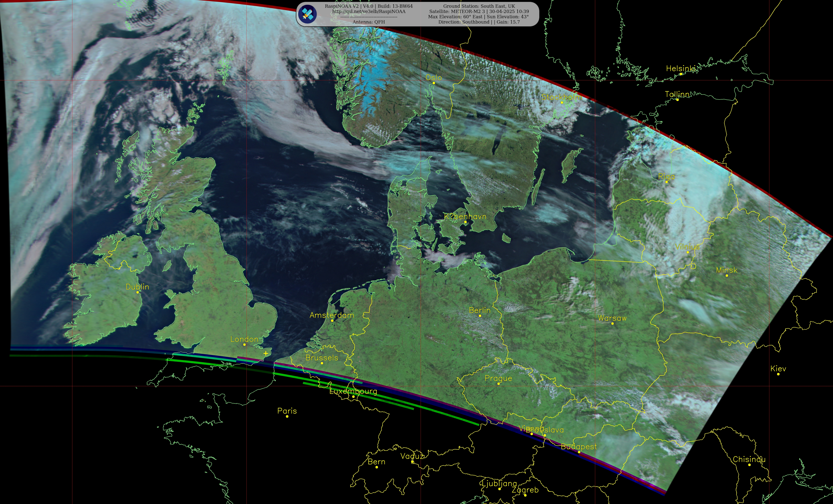Click the Chisinau city label
The width and height of the screenshot is (833, 504).
pyautogui.click(x=749, y=459)
